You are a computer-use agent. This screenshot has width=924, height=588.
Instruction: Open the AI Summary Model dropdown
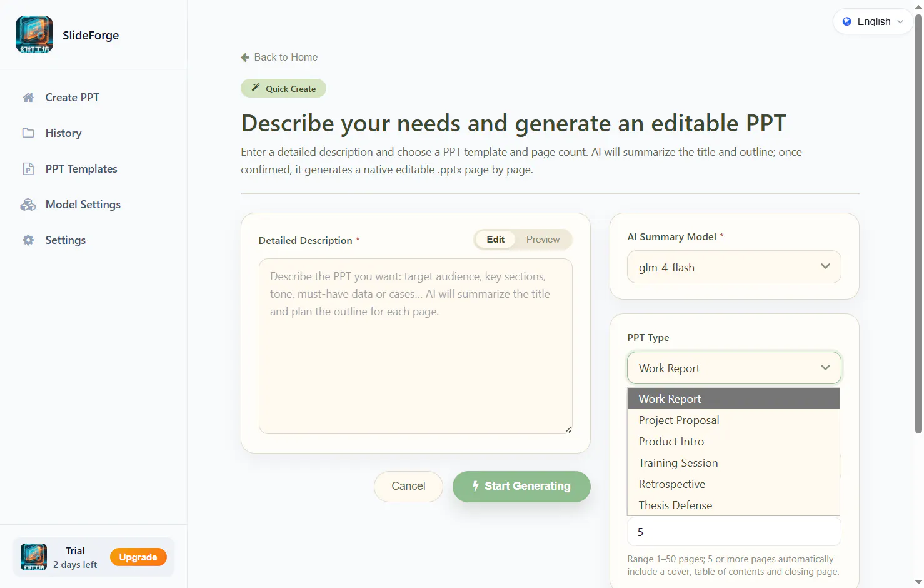pyautogui.click(x=734, y=267)
